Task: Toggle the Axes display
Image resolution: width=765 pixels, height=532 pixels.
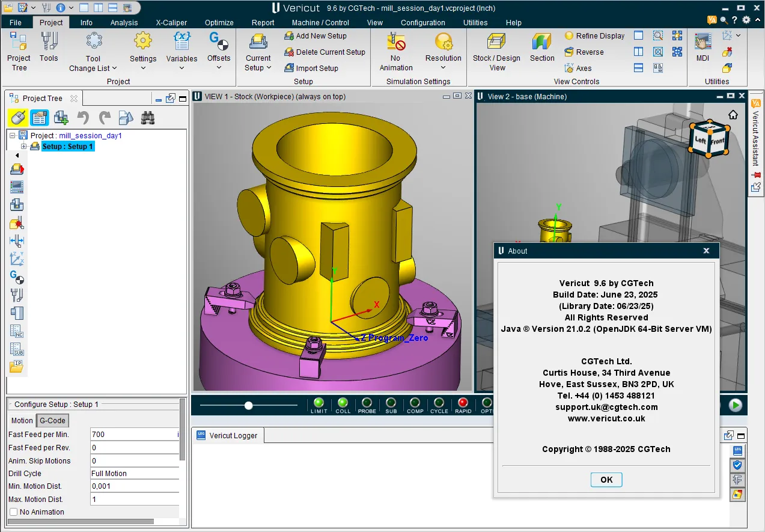Action: pos(578,68)
